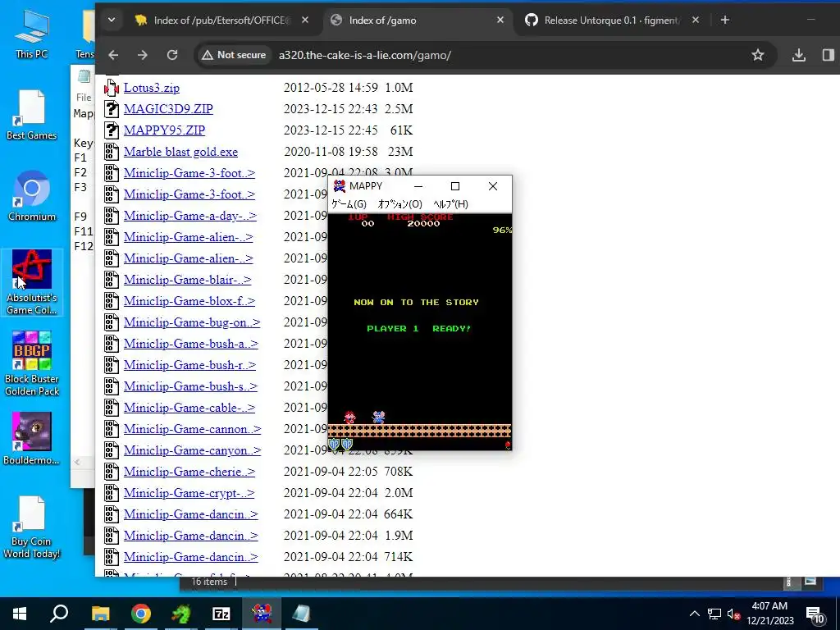Download MAGIC3D9.ZIP link
The image size is (840, 630).
pyautogui.click(x=168, y=109)
